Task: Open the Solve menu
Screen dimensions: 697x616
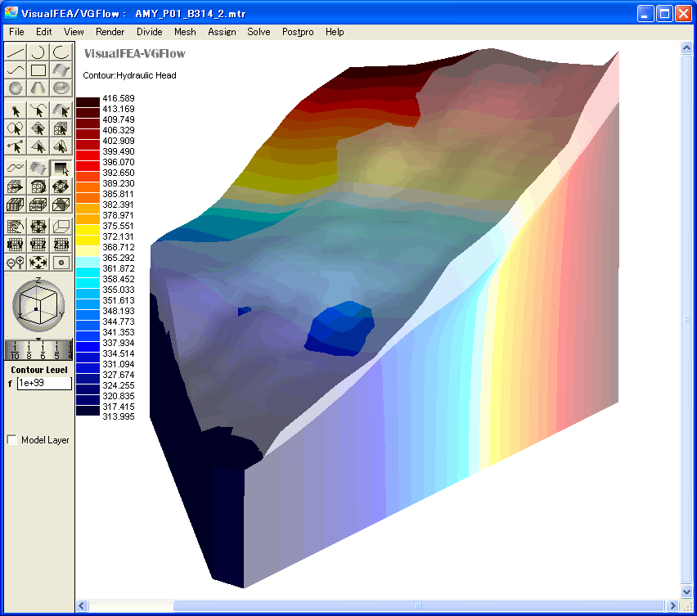Action: click(259, 32)
